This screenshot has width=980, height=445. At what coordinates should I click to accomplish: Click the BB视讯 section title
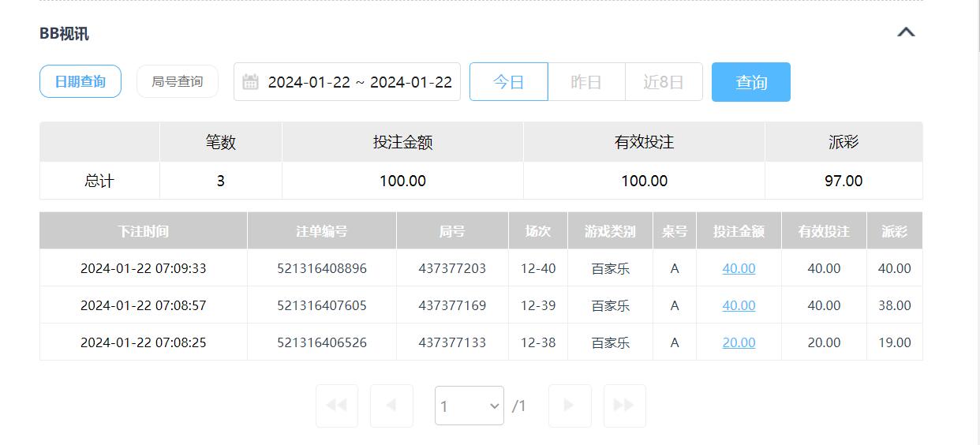coord(64,33)
